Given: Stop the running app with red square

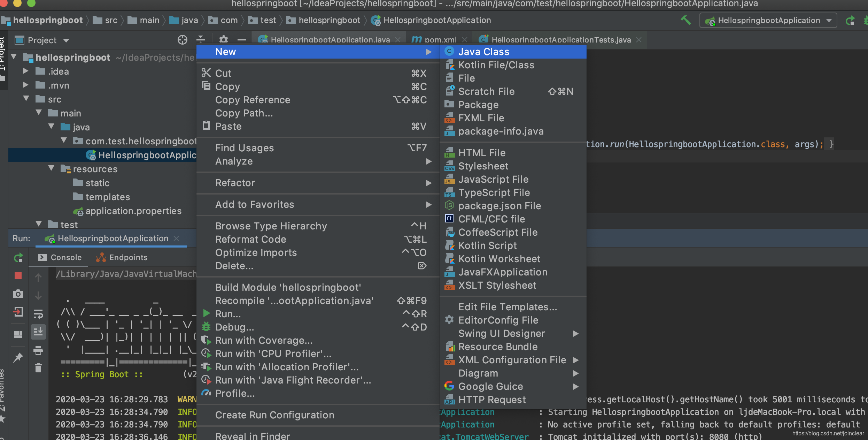Looking at the screenshot, I should coord(18,275).
